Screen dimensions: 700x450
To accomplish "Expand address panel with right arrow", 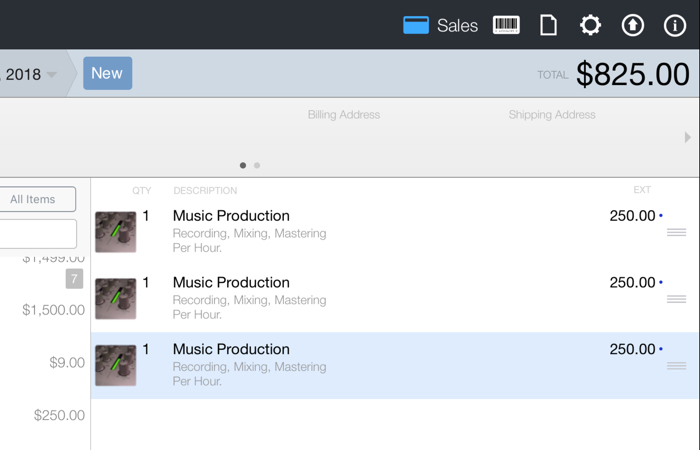I will click(687, 137).
